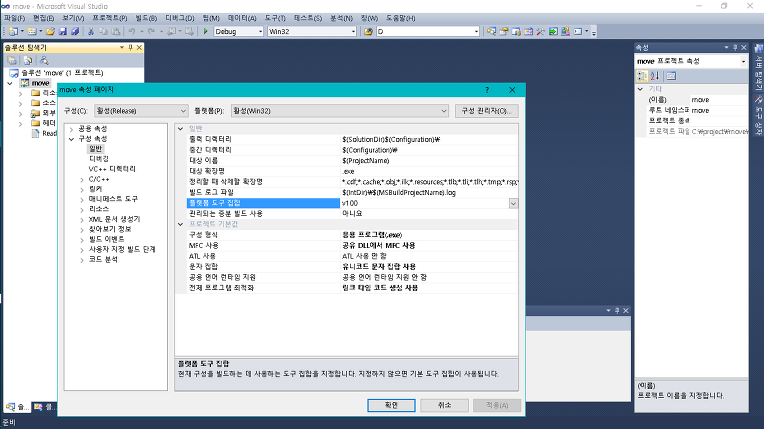Open Solution Explorer from the toolbar icon
Screen dimensions: 764x429
pyautogui.click(x=491, y=31)
